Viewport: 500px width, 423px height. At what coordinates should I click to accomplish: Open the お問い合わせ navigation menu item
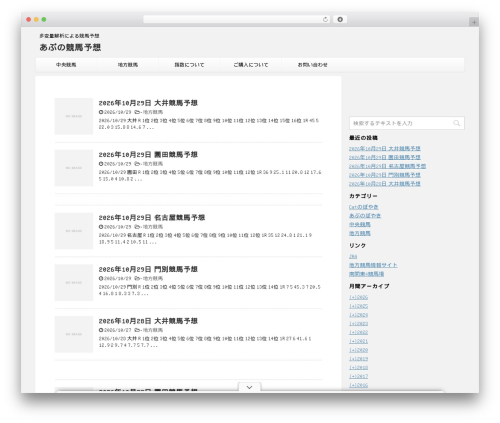click(x=312, y=65)
